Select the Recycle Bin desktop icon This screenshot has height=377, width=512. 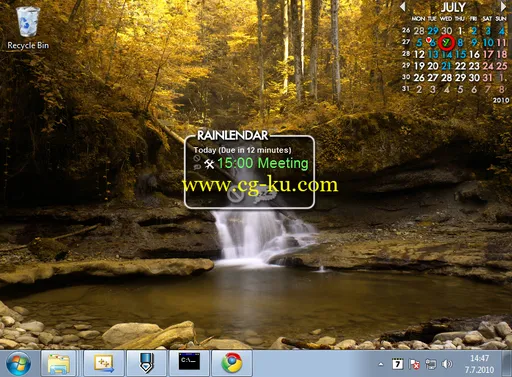[28, 28]
